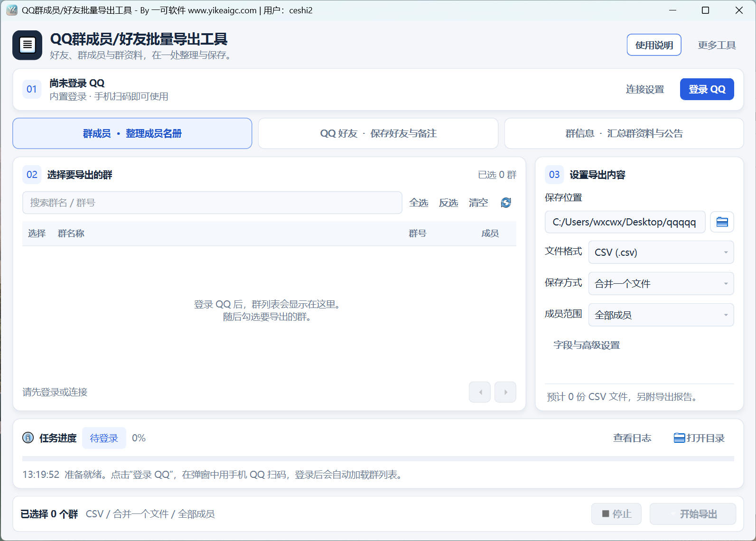The width and height of the screenshot is (756, 541).
Task: Click the 已选 0 群 counter text
Action: 497,175
